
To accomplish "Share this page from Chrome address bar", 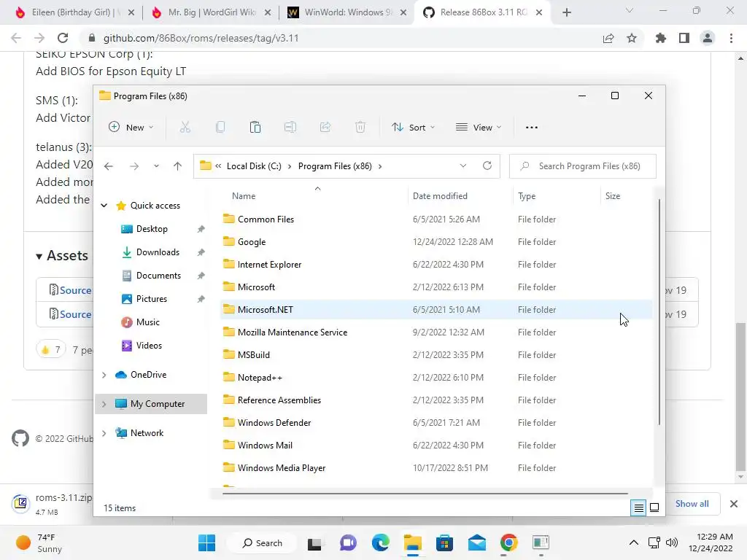I will coord(608,38).
